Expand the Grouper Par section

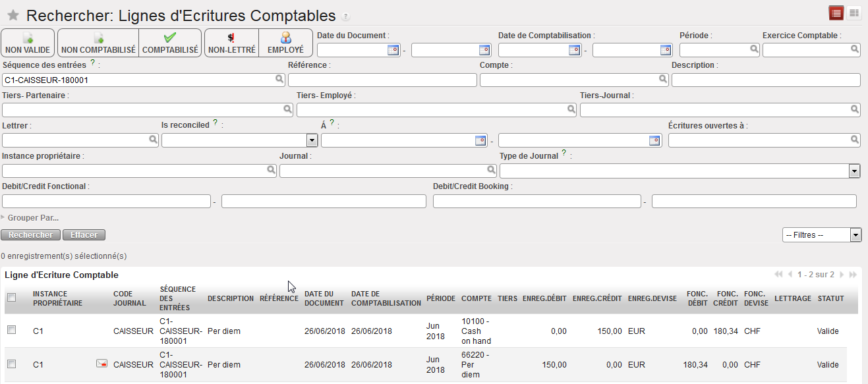tap(30, 217)
